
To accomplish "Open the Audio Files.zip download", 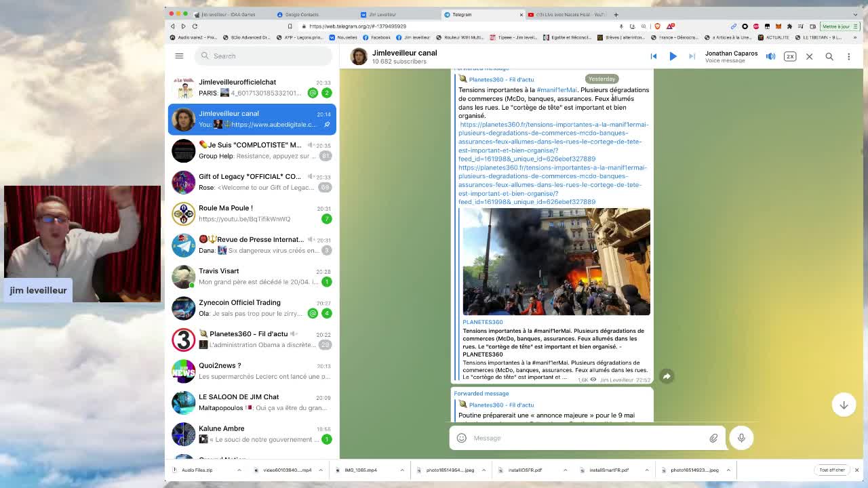I will pos(197,470).
